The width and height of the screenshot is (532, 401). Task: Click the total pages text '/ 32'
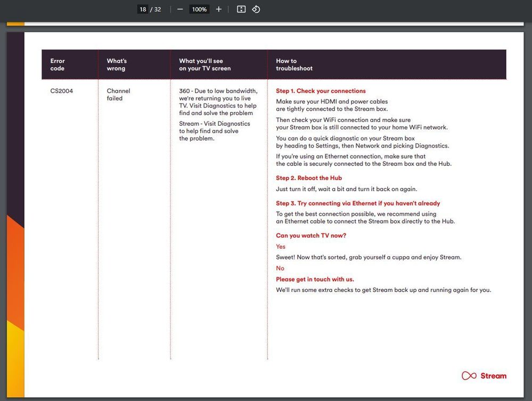(x=155, y=10)
